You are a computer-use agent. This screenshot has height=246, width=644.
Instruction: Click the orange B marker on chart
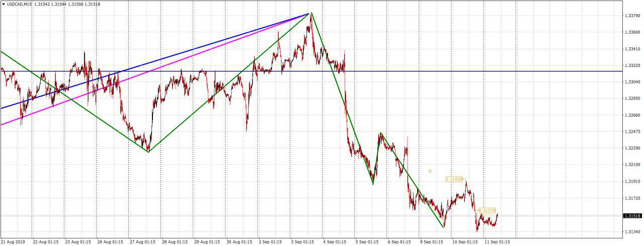tap(430, 171)
